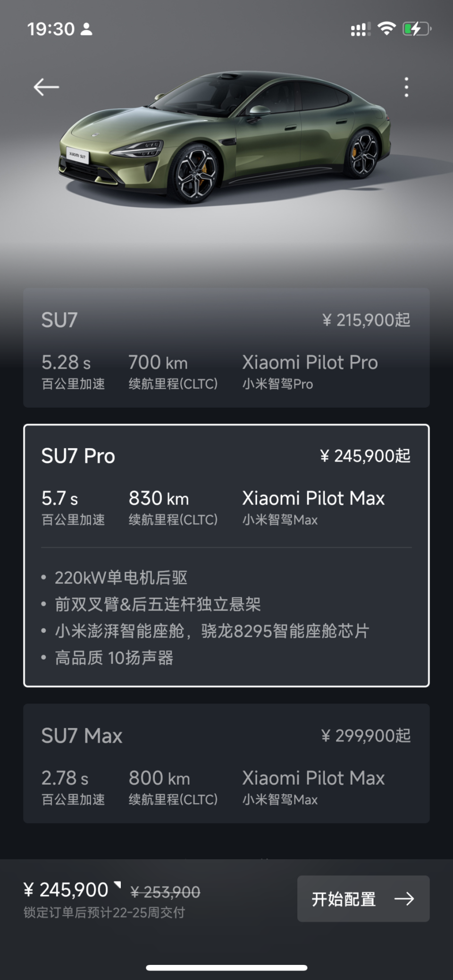Select the SU7 Max trim card
Screen dimensions: 453x980
coord(226,764)
